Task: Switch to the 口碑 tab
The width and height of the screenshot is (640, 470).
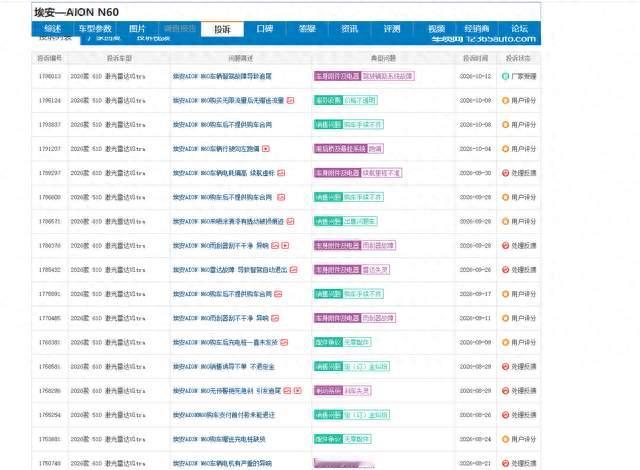Action: [x=265, y=29]
